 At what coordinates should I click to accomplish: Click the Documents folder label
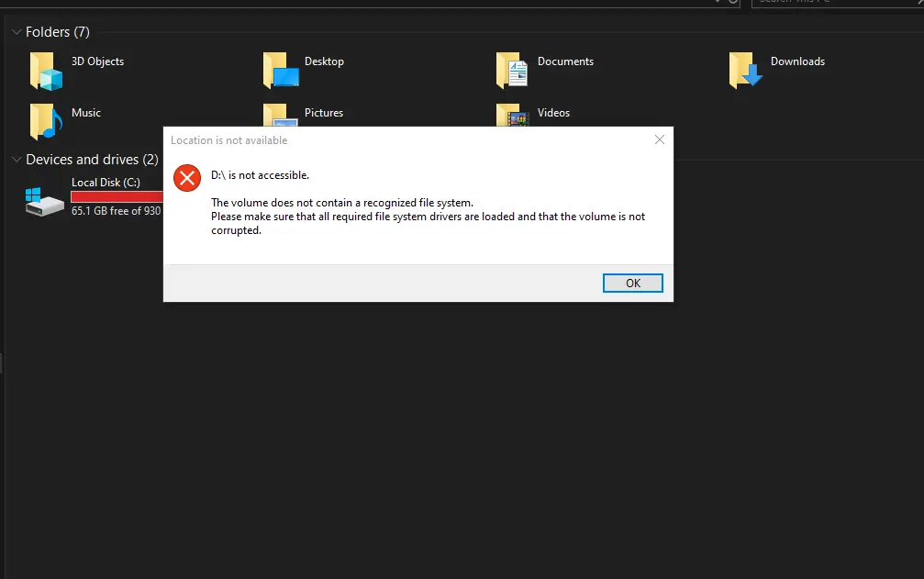566,61
